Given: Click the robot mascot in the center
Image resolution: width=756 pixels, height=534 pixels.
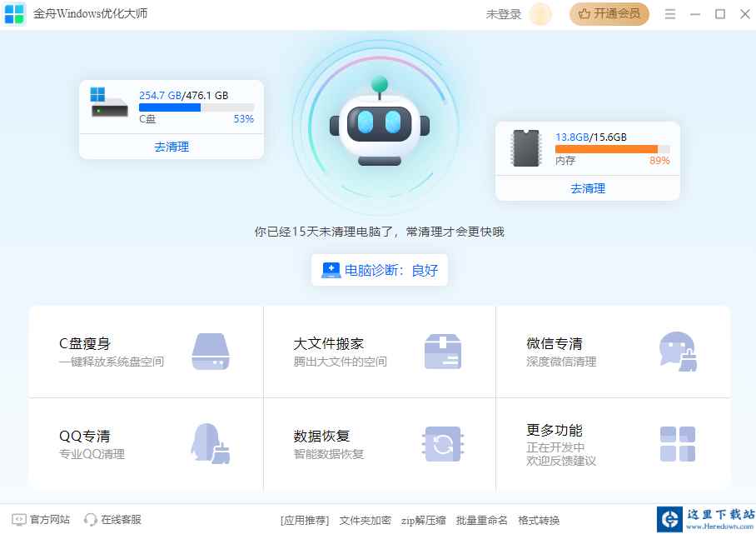Looking at the screenshot, I should click(x=380, y=122).
